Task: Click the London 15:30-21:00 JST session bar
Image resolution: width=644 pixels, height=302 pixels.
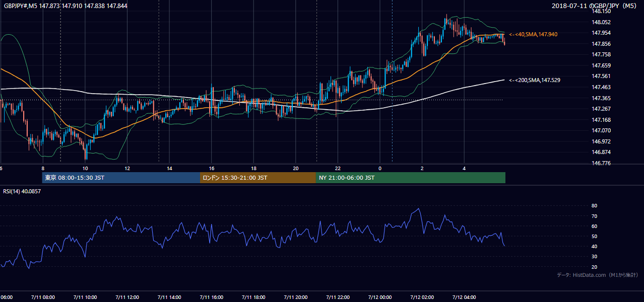Action: (258, 178)
